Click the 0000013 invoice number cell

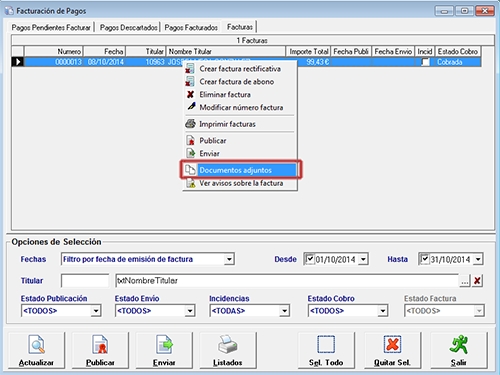53,62
